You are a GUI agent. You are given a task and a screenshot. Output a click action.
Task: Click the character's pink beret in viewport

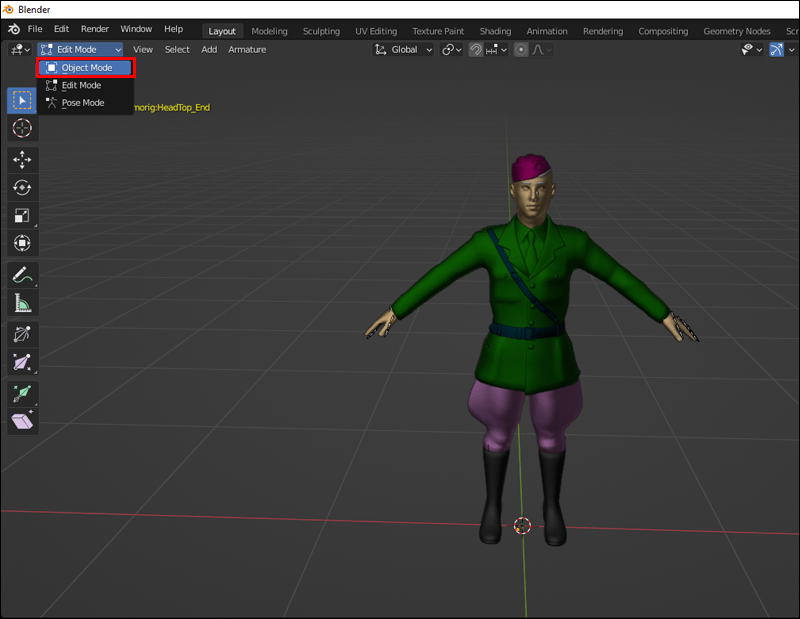530,167
